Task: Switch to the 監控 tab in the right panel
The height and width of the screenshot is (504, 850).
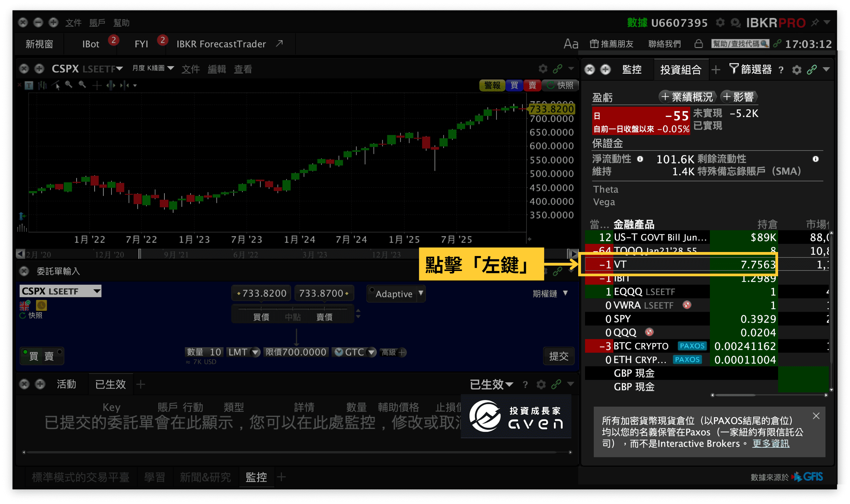Action: 632,70
